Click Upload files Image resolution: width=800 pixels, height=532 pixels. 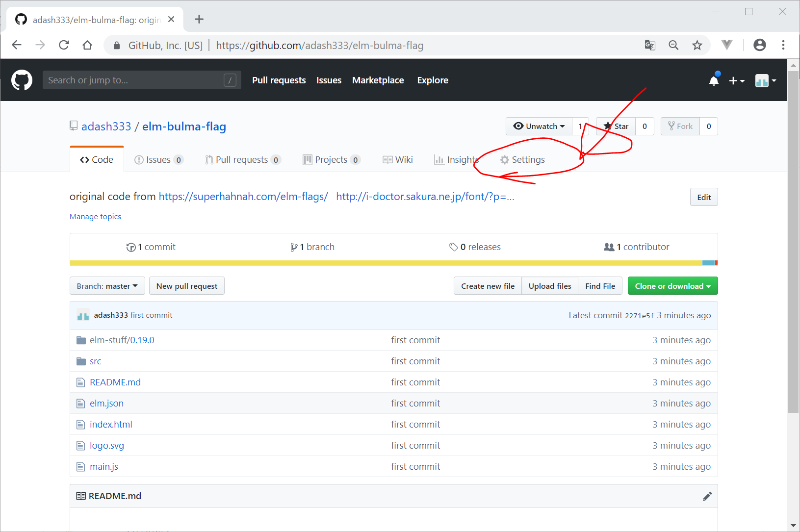click(x=550, y=286)
